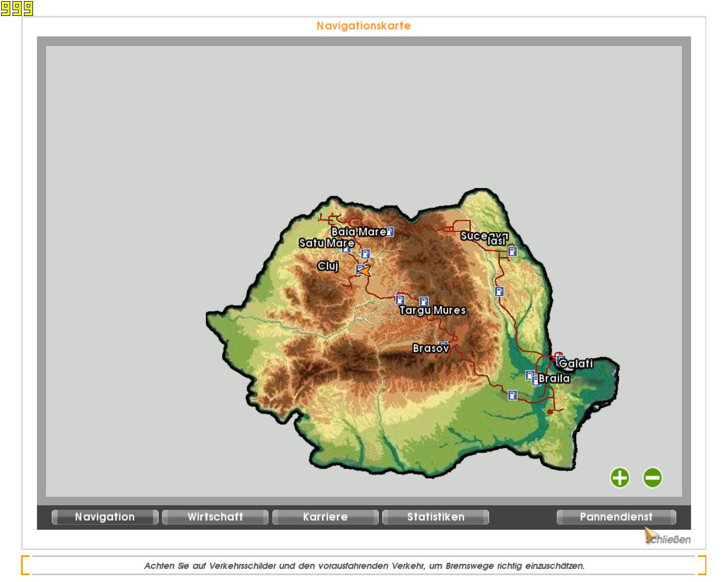Click the Targu Mures city label
This screenshot has width=728, height=582.
[x=432, y=310]
